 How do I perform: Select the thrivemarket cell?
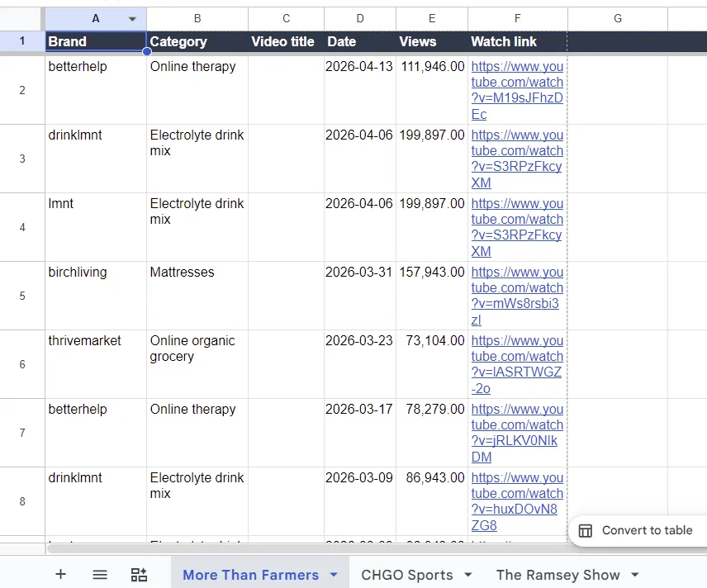96,364
